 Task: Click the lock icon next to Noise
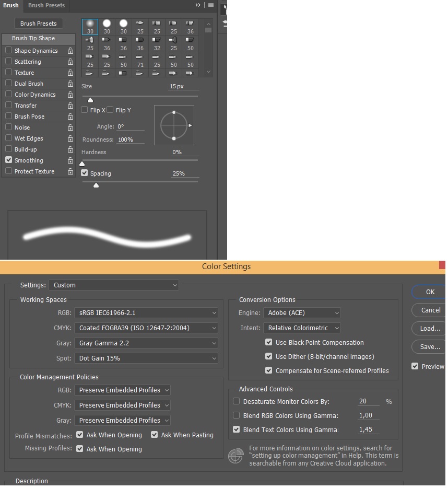click(70, 127)
